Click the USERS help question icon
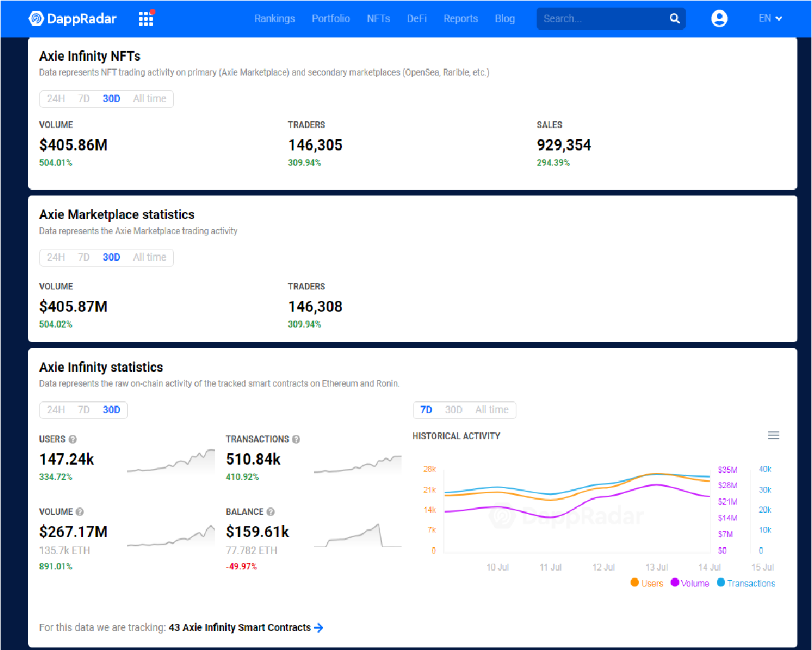The height and width of the screenshot is (650, 812). 73,439
